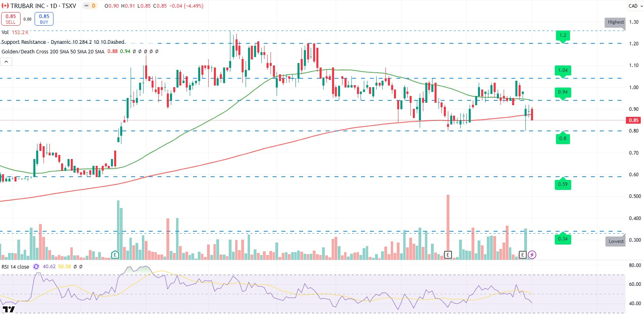Click the gray market status indicator
Screen dimensions: 644x314
click(86, 6)
